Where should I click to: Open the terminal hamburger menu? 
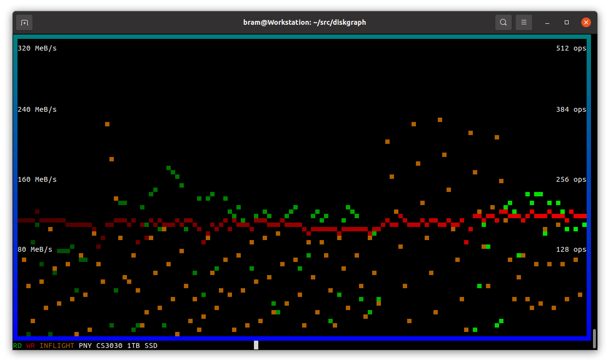click(524, 22)
